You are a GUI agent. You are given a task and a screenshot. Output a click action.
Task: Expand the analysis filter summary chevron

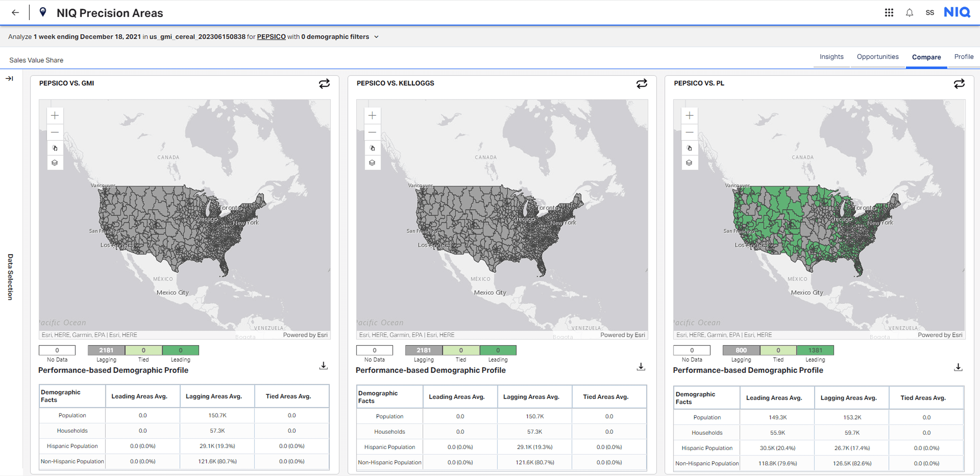point(376,37)
